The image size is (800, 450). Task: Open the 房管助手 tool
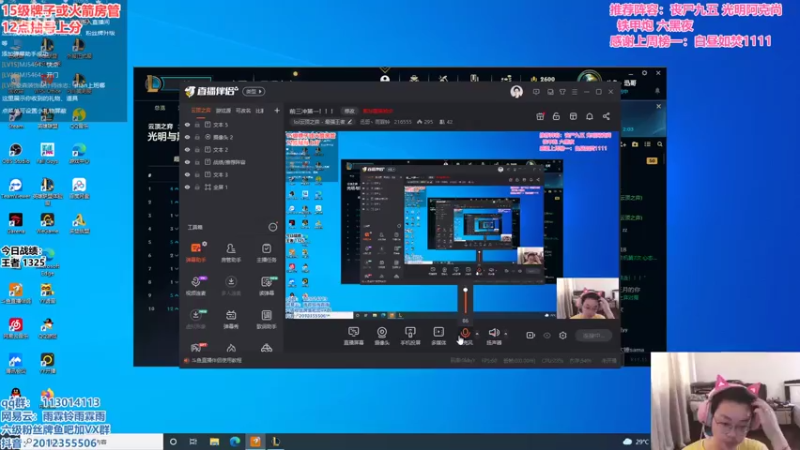tap(231, 253)
